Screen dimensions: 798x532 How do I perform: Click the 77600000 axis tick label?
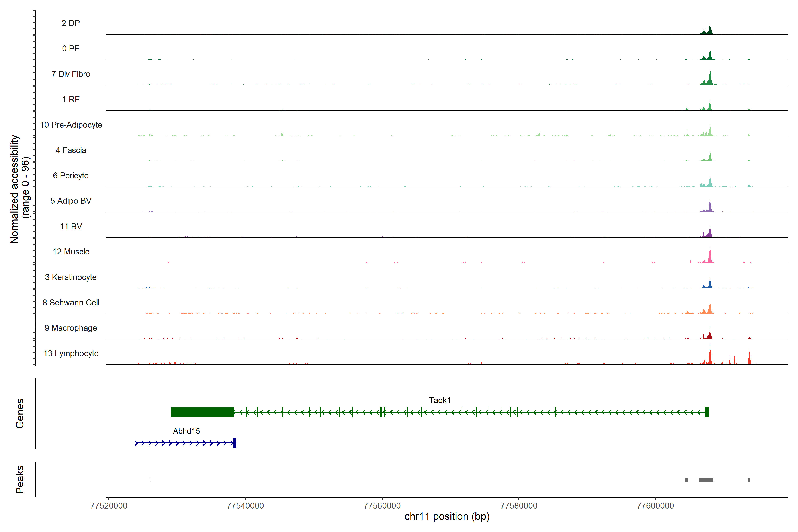tap(655, 506)
